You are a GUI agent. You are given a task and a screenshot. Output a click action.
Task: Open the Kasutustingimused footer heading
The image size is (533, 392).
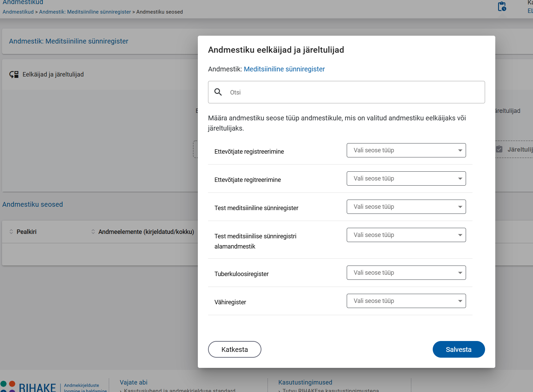(305, 382)
